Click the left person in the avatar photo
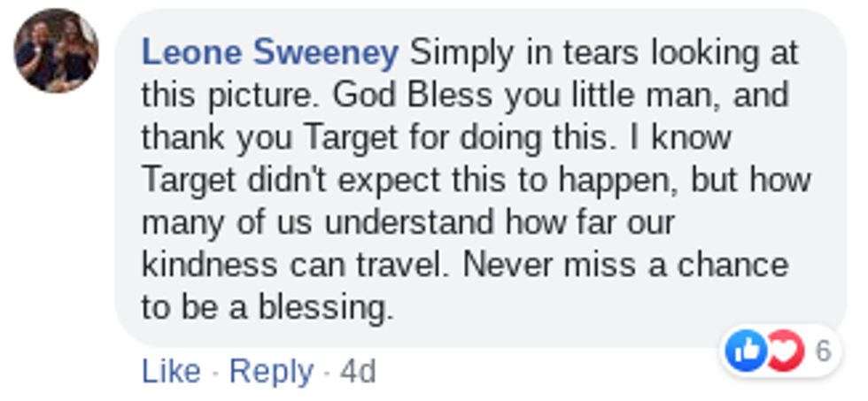 click(x=40, y=51)
